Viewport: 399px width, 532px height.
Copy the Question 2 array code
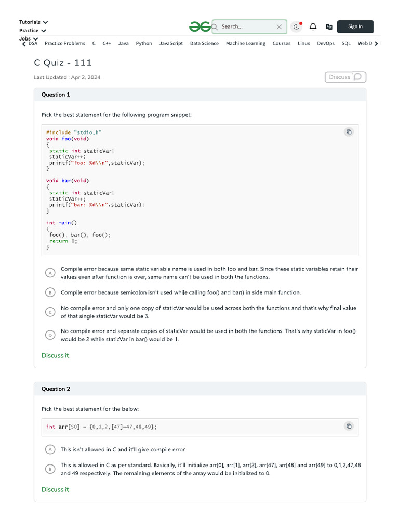coord(349,426)
